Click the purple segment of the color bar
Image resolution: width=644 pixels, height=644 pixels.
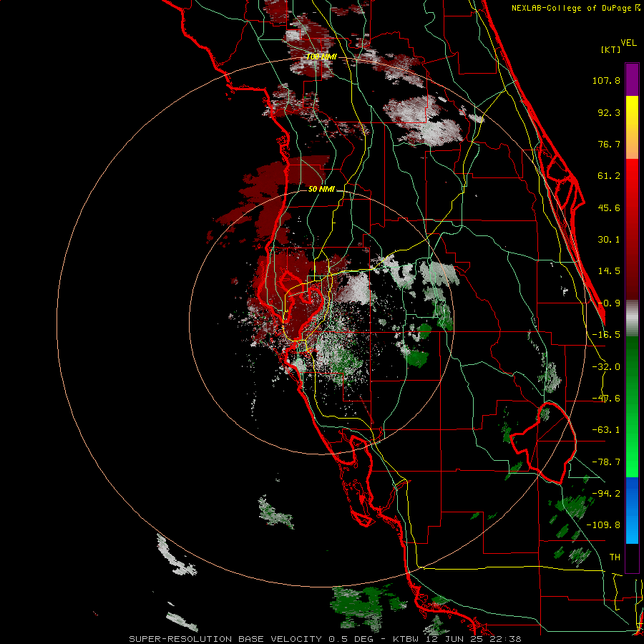[632, 79]
